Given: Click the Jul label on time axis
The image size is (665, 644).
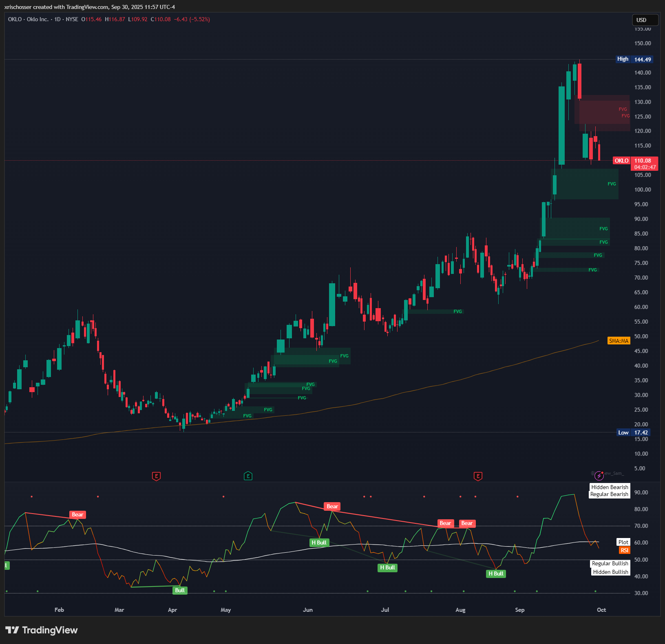Looking at the screenshot, I should (x=385, y=610).
